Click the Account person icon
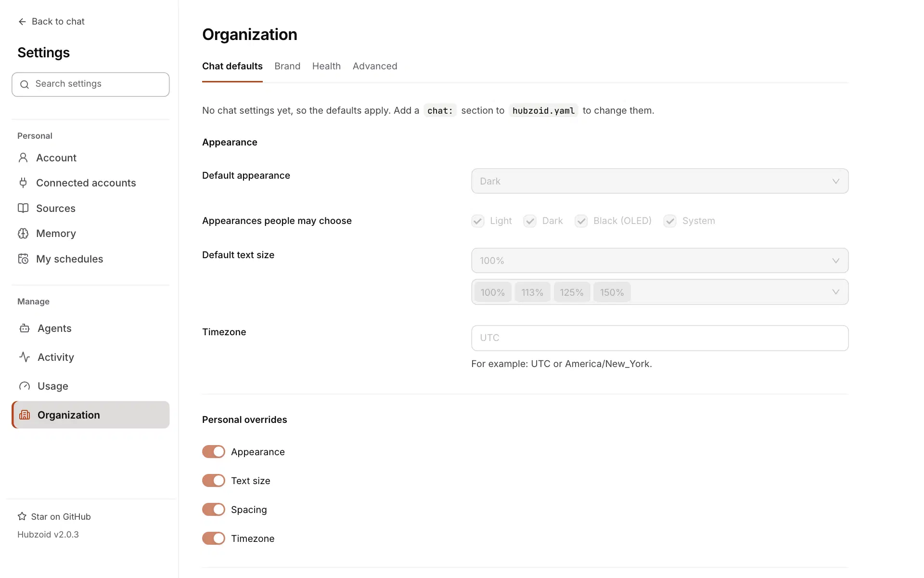Viewport: 924px width, 578px height. pos(23,158)
